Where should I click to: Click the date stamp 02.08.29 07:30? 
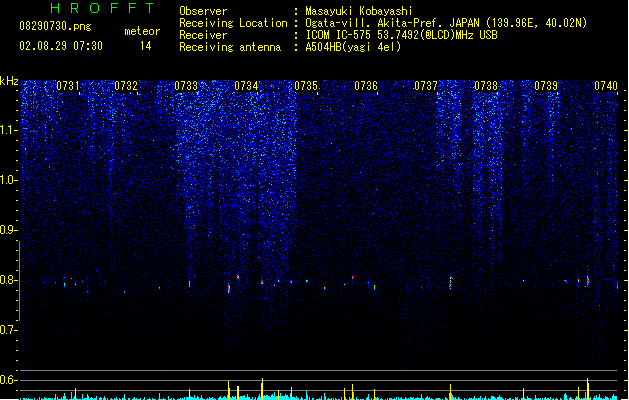tap(61, 46)
